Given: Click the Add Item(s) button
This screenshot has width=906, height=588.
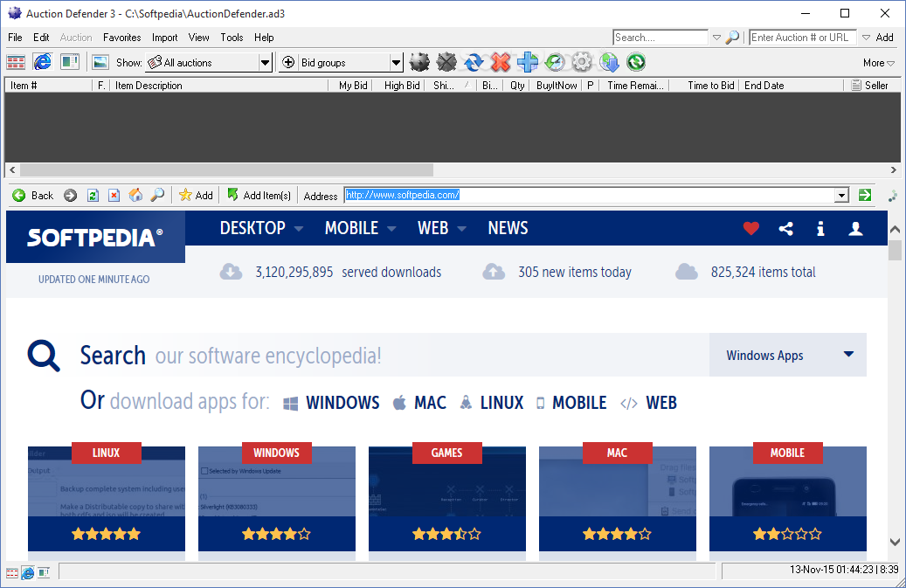Looking at the screenshot, I should tap(259, 195).
